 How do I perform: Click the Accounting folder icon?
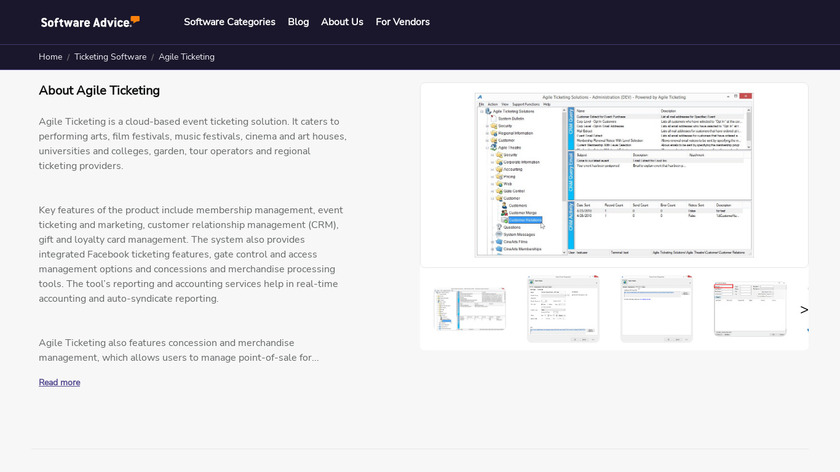pos(499,169)
